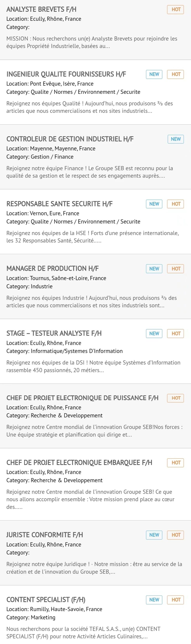Open the ANALYSTE BREVETS F/H job listing

(x=41, y=10)
